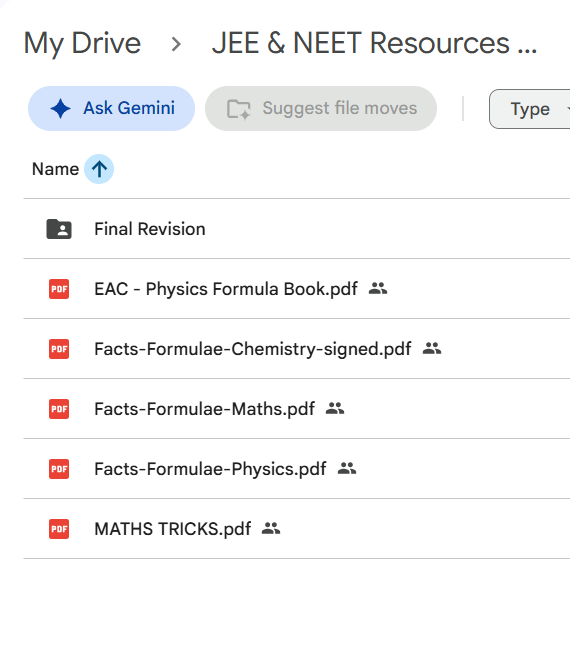Click shared people icon beside Facts-Formulae-Chemistry-signed.pdf
570x647 pixels.
[x=432, y=348]
